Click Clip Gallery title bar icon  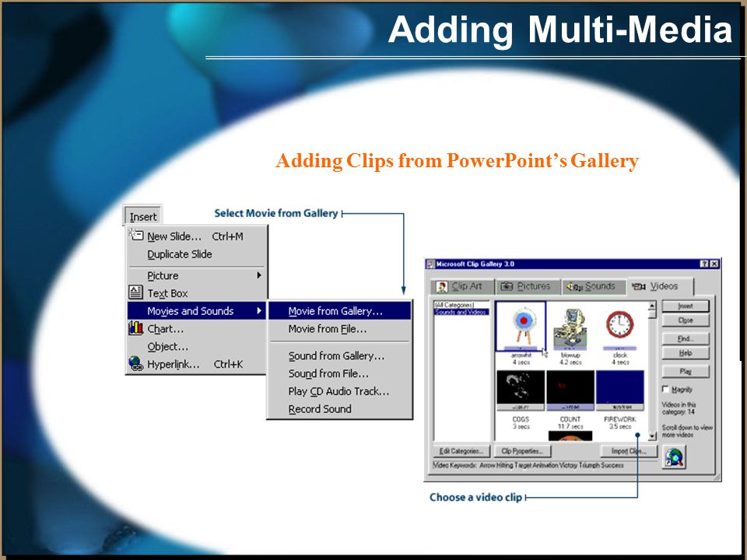click(x=430, y=264)
